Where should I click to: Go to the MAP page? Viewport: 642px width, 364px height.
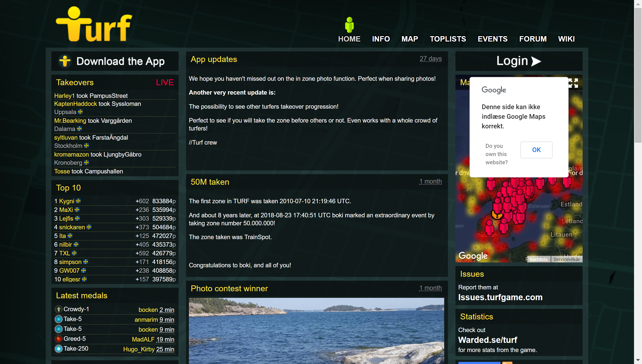pos(410,39)
